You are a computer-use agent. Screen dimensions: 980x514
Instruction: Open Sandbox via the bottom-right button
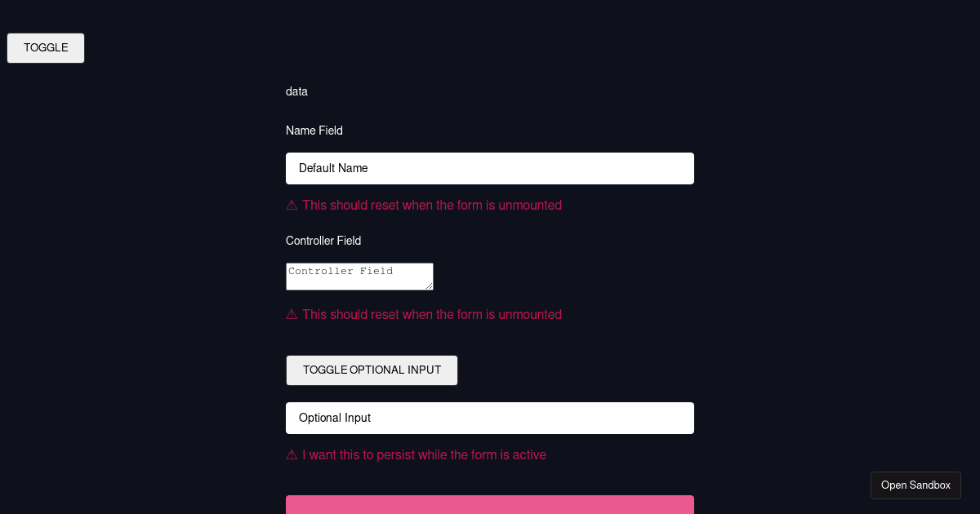[915, 485]
